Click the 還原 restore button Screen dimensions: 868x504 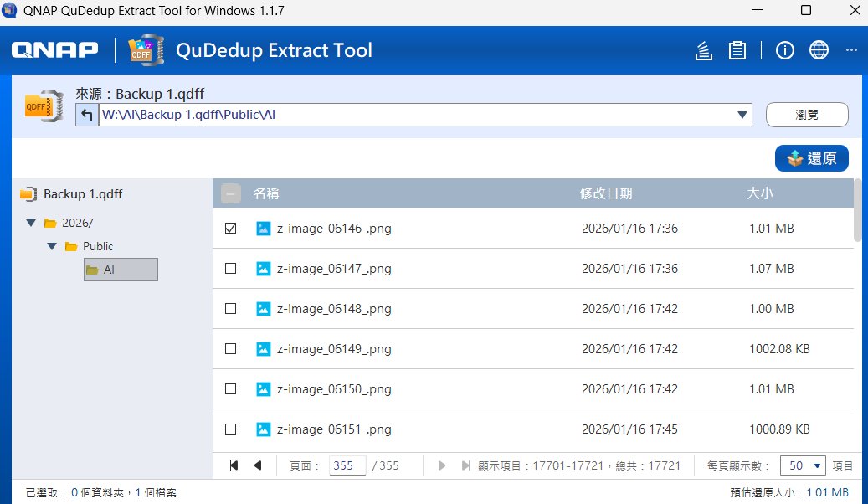tap(811, 158)
